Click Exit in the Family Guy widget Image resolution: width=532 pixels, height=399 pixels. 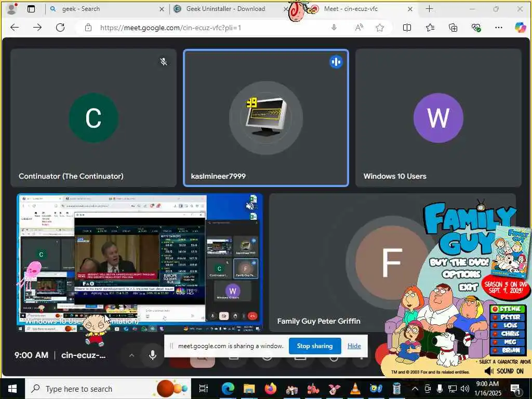(468, 287)
